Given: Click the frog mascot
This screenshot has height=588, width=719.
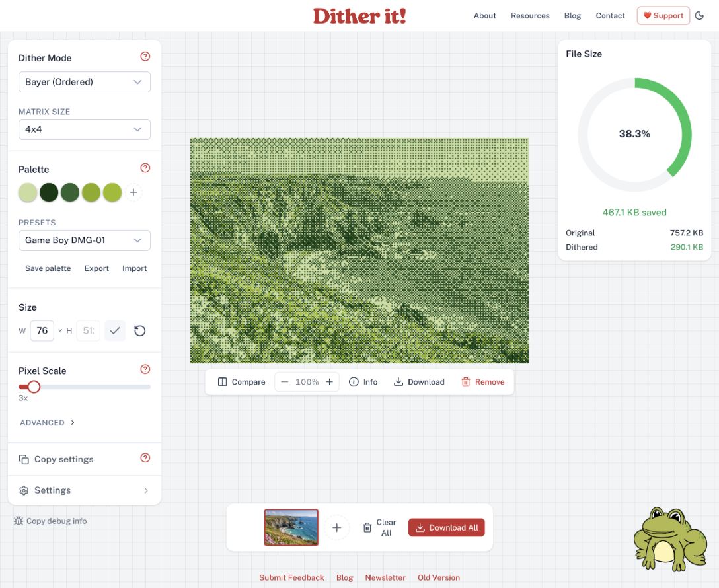Looking at the screenshot, I should [x=670, y=539].
